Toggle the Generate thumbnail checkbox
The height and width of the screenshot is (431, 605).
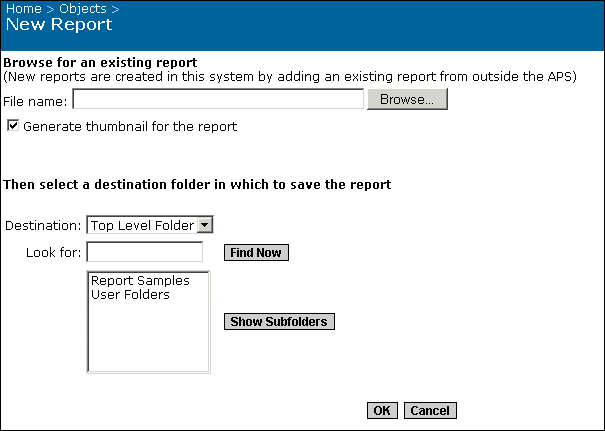point(13,127)
